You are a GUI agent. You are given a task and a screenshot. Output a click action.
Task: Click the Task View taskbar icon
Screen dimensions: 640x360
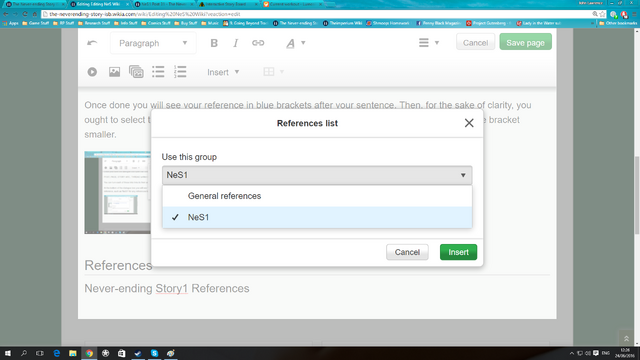40,353
